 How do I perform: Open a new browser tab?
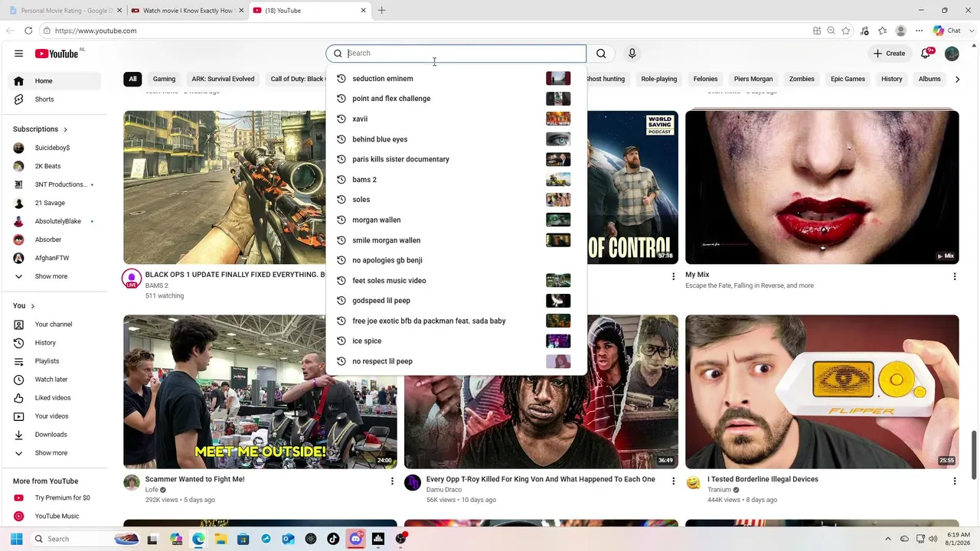coord(381,11)
